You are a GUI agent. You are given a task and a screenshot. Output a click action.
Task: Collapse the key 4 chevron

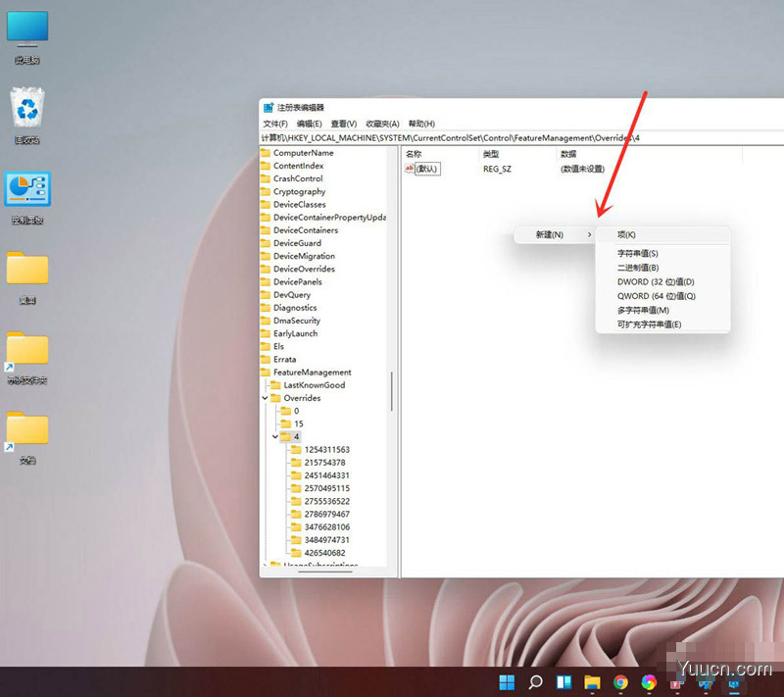click(275, 436)
